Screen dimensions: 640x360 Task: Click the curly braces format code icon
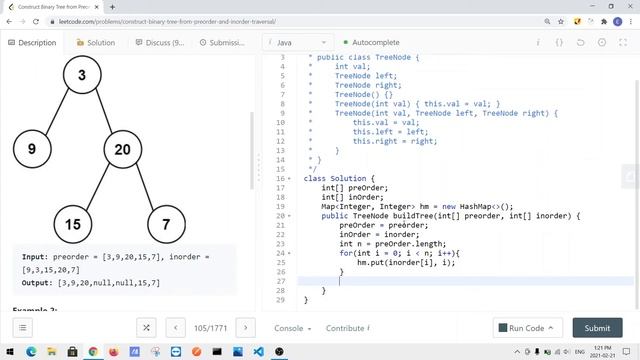click(x=559, y=42)
